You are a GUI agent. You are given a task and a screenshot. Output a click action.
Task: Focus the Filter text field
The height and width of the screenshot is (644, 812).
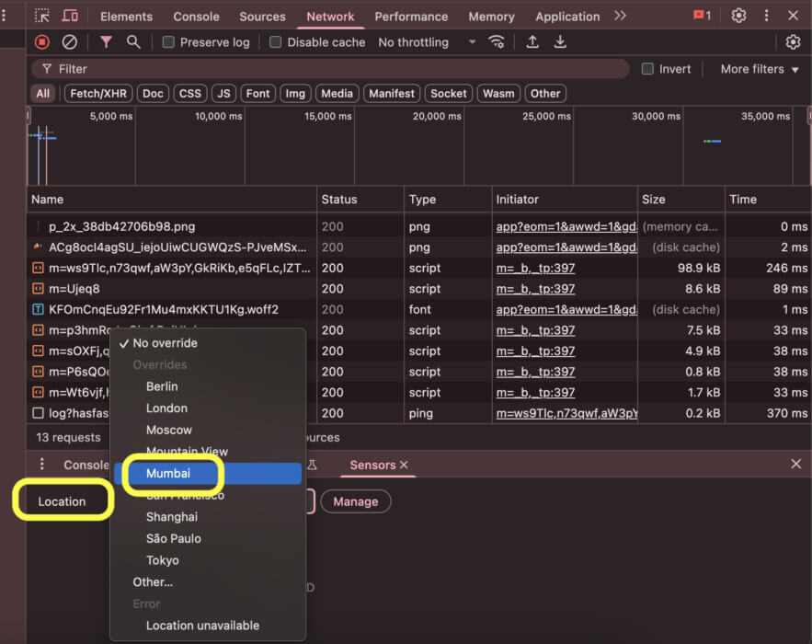point(330,68)
